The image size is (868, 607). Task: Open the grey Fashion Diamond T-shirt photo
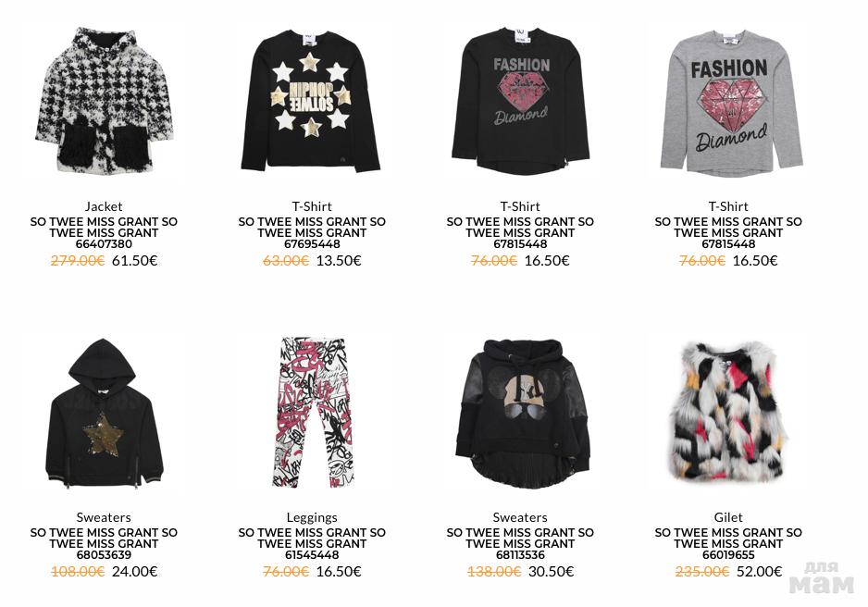coord(729,103)
